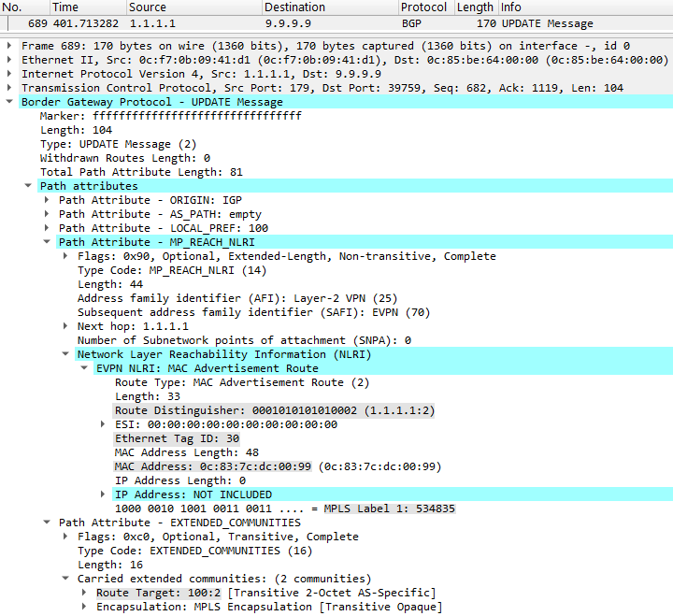Sort by the Source column header
673x616 pixels.
[193, 7]
